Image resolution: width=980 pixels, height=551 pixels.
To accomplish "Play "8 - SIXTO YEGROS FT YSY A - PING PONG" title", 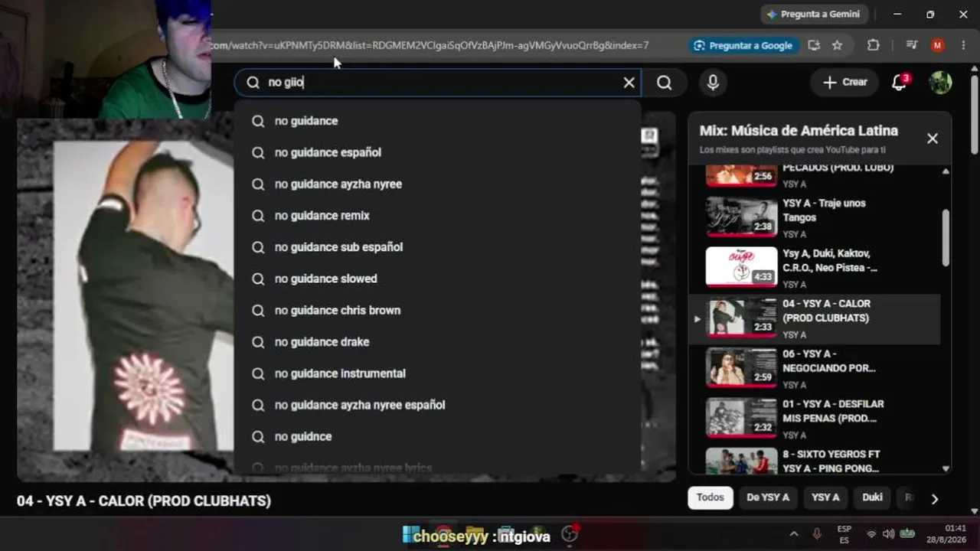I will tap(831, 461).
